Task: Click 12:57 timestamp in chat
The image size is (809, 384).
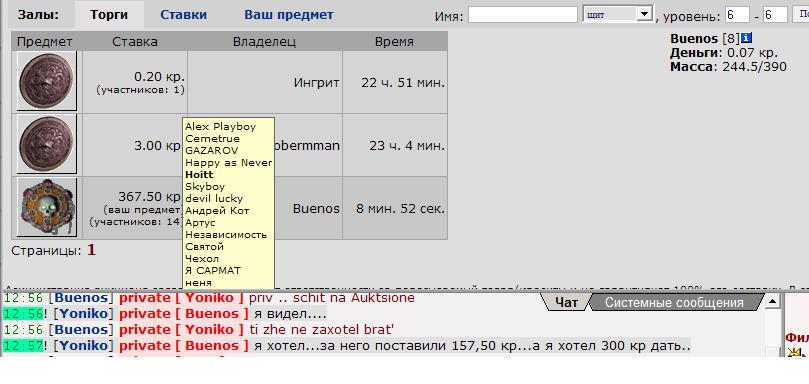Action: [22, 345]
